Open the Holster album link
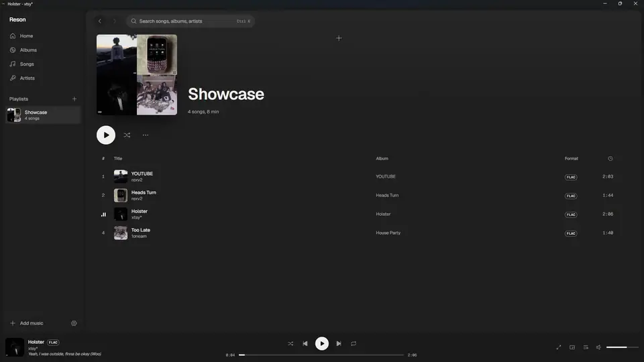This screenshot has height=362, width=644. point(383,215)
